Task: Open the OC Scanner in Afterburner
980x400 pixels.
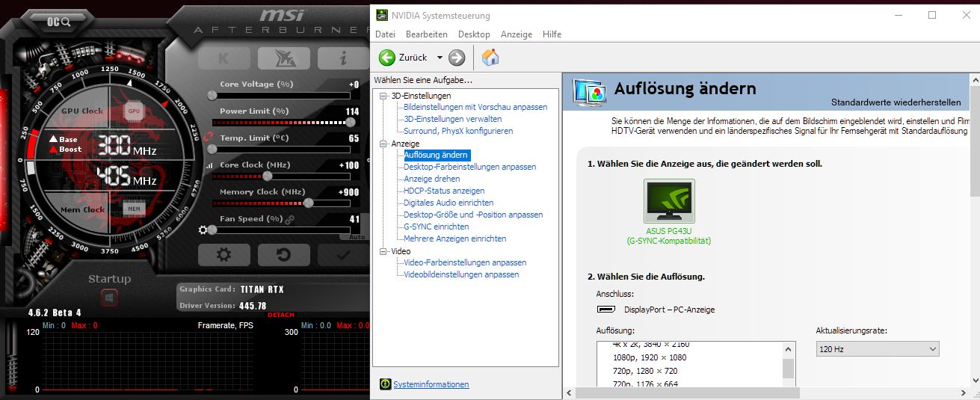Action: pyautogui.click(x=58, y=22)
